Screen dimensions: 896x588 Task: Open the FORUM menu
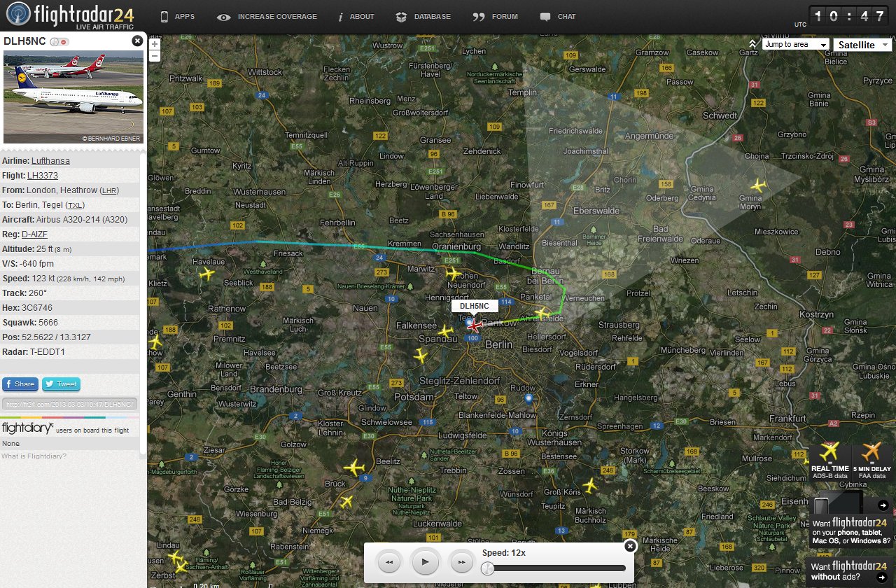(496, 16)
